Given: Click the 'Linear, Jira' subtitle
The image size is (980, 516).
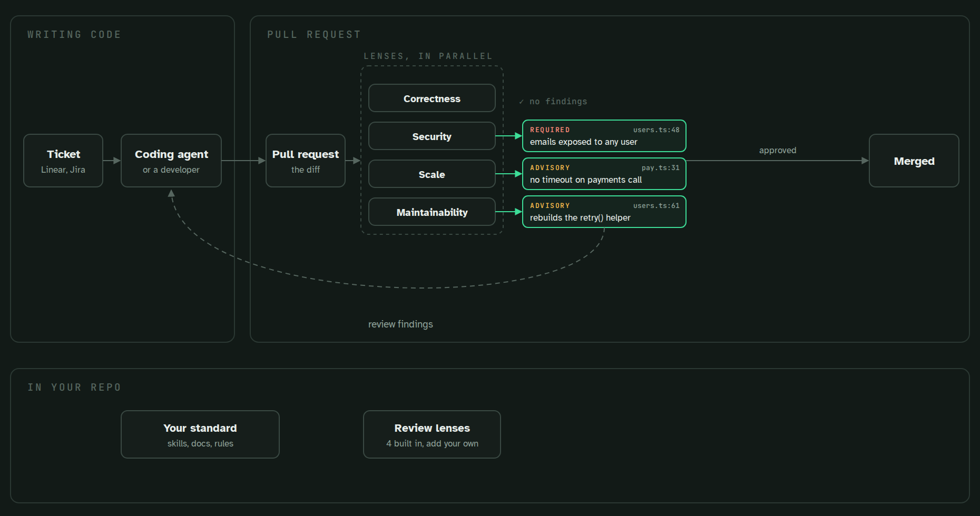Looking at the screenshot, I should 63,170.
